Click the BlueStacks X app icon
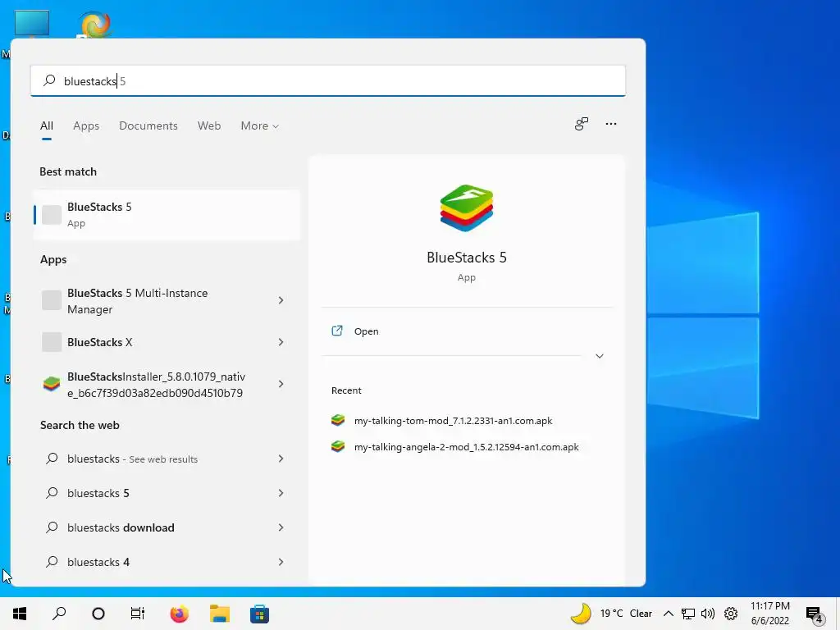The width and height of the screenshot is (840, 630). click(52, 342)
